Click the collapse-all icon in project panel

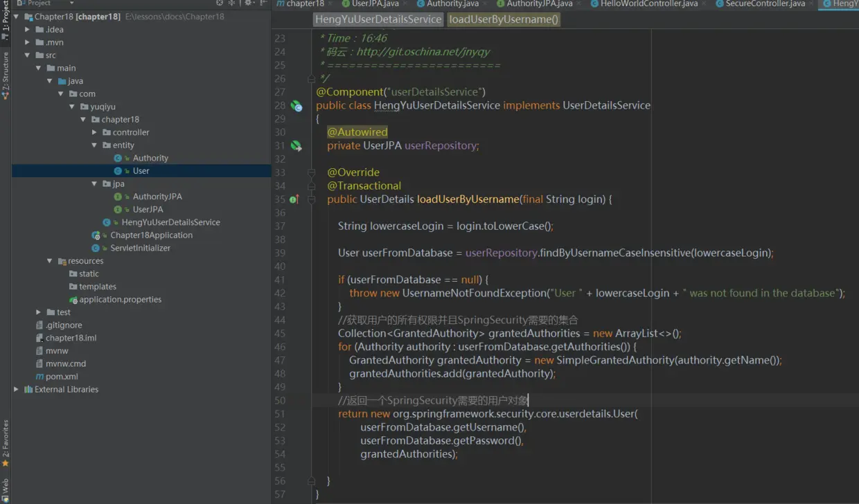click(x=231, y=3)
